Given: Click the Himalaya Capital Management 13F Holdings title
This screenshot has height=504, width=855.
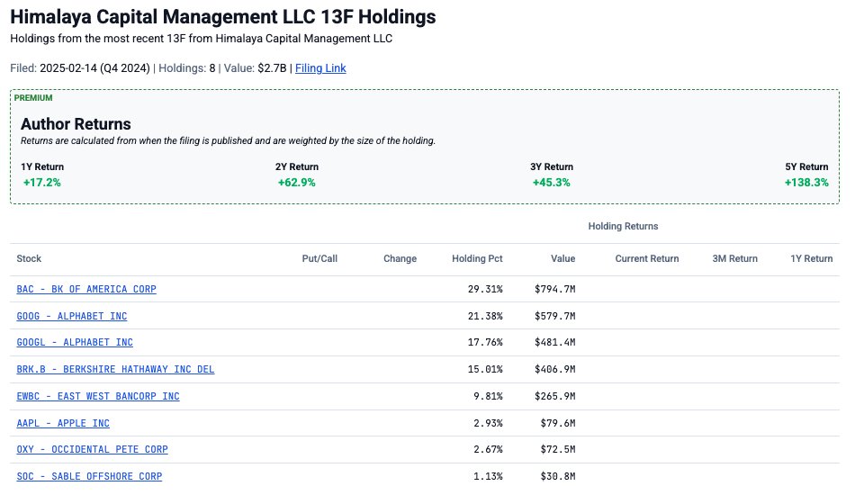Looking at the screenshot, I should pos(223,17).
